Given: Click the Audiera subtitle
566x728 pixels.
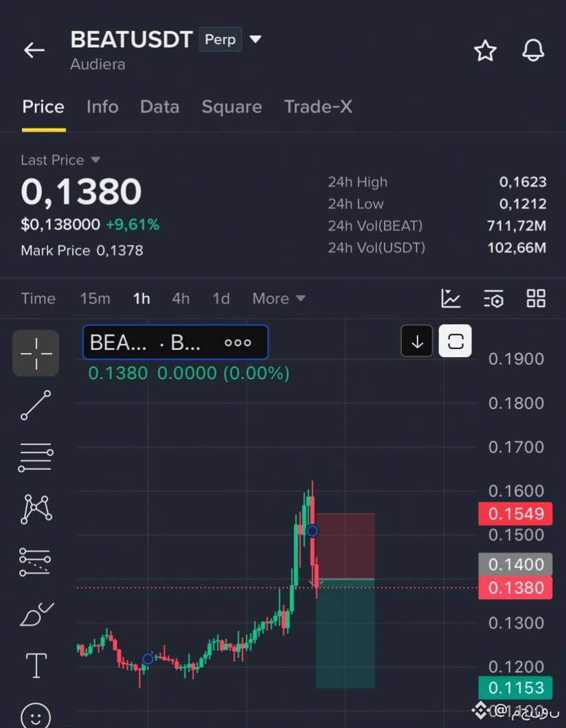Looking at the screenshot, I should (98, 64).
